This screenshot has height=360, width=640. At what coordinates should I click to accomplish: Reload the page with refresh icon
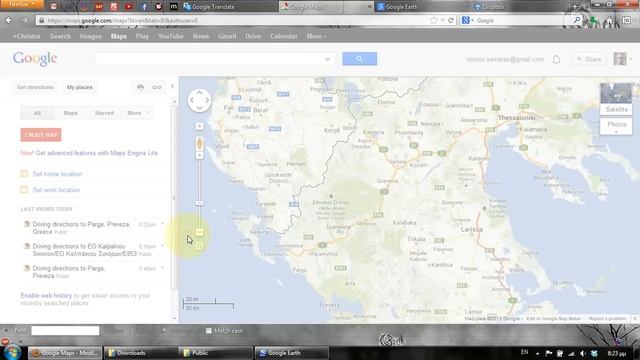pos(451,20)
